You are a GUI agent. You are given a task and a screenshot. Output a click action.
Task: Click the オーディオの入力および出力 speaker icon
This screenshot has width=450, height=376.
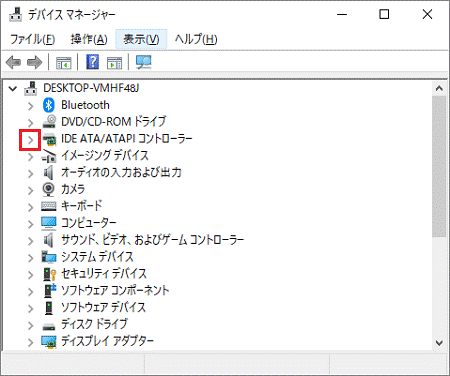(49, 173)
